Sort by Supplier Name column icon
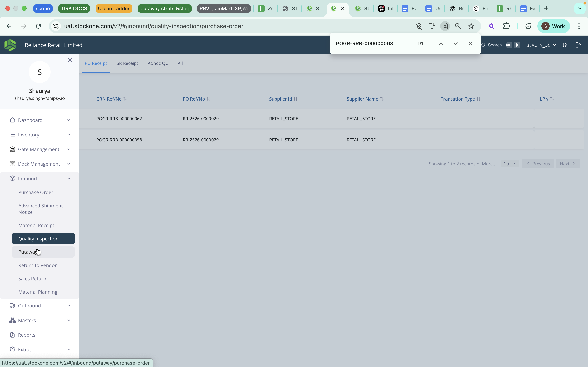This screenshot has height=367, width=588. coord(382,99)
